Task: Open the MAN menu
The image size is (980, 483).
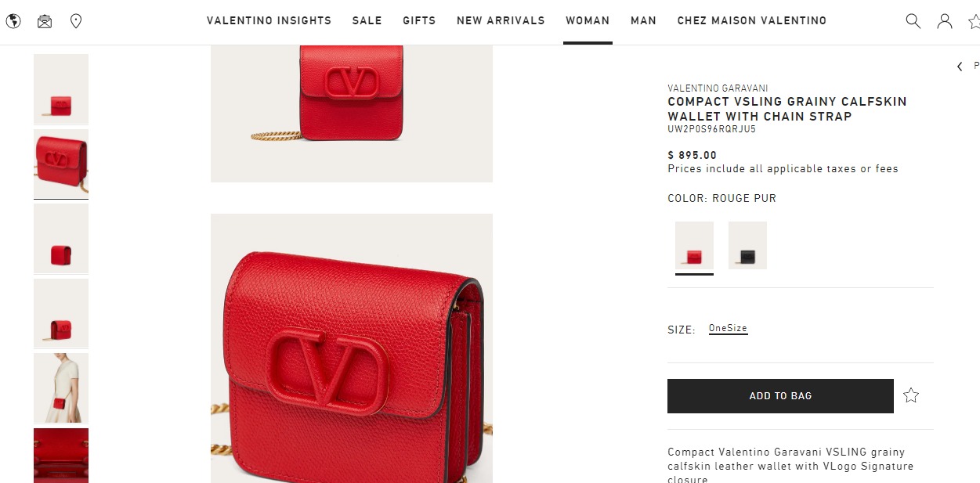Action: click(643, 21)
